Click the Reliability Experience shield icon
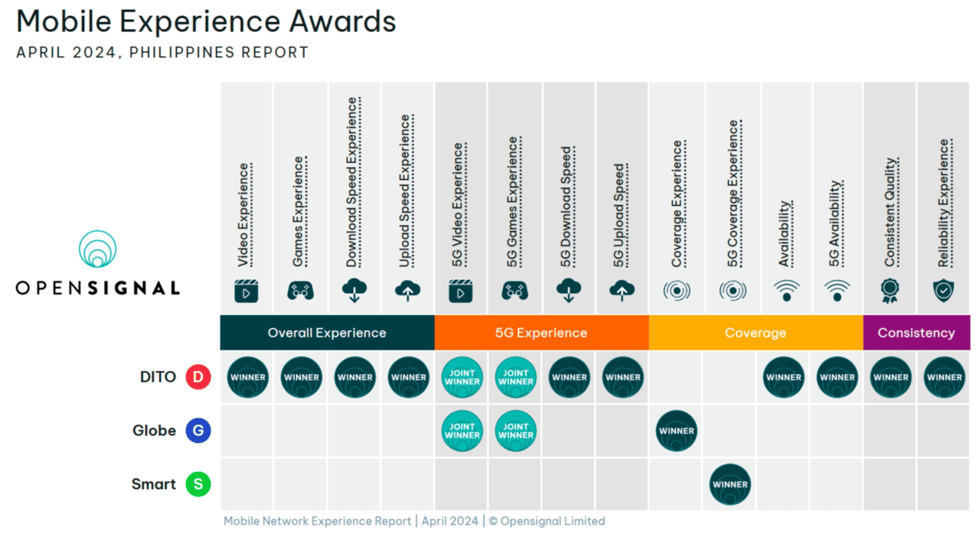Screen dimensions: 980x534 click(943, 291)
